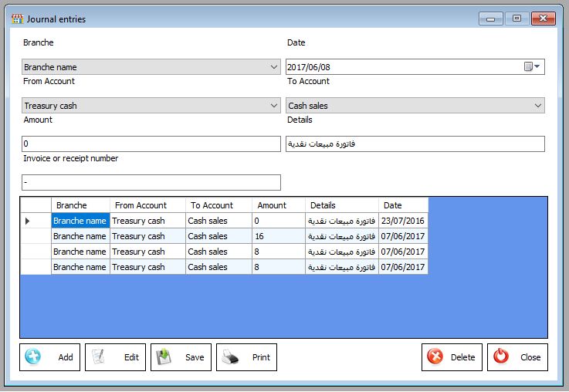
Task: Select the row with amount 16
Action: click(x=279, y=236)
